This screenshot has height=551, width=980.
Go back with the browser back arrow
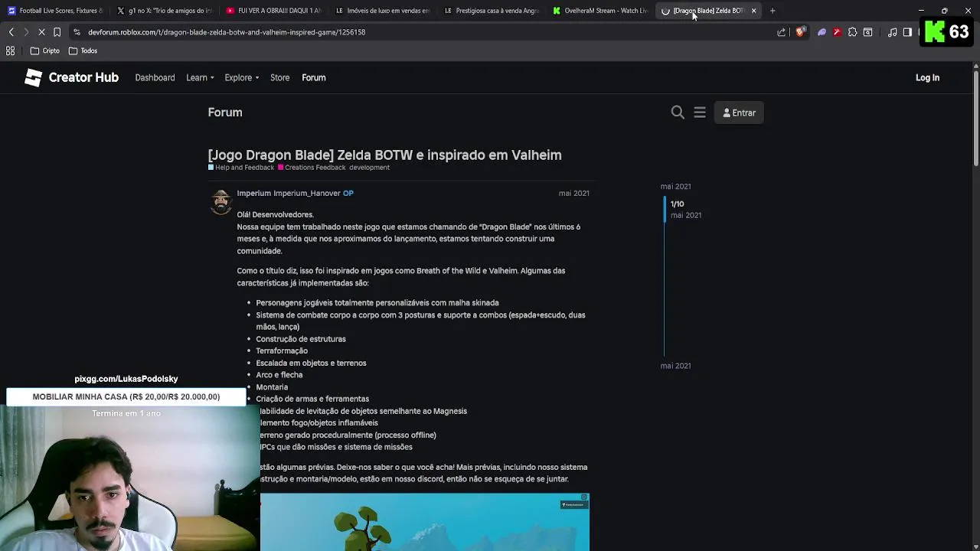click(x=11, y=32)
